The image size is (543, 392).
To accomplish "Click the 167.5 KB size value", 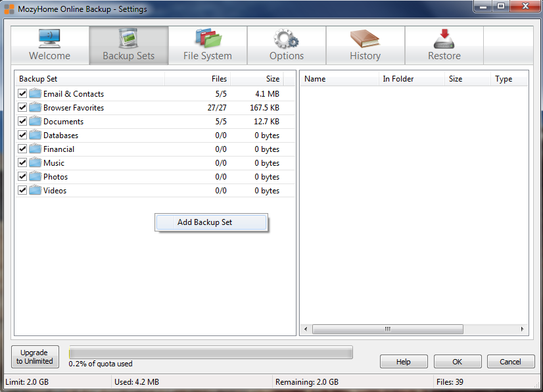I will pos(264,108).
